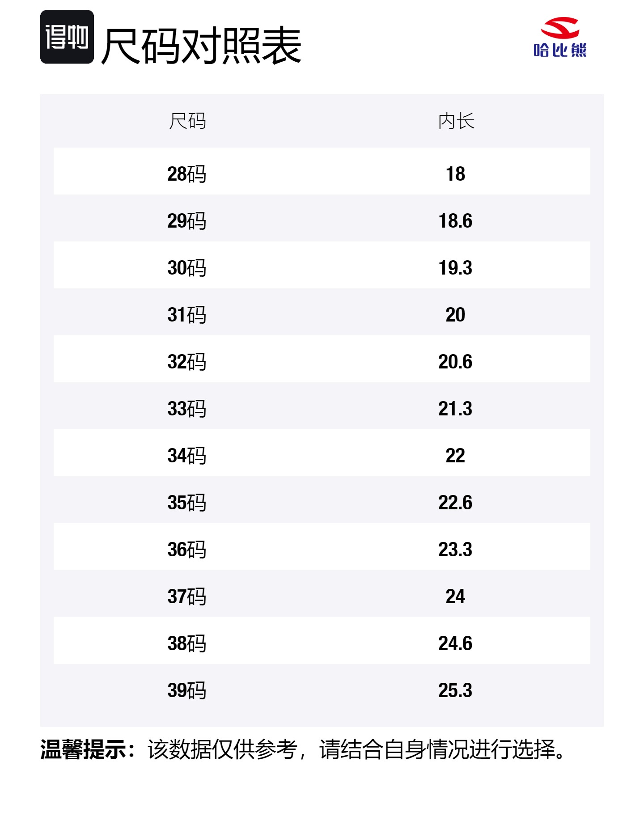Select the 32码 size cell

tap(187, 362)
